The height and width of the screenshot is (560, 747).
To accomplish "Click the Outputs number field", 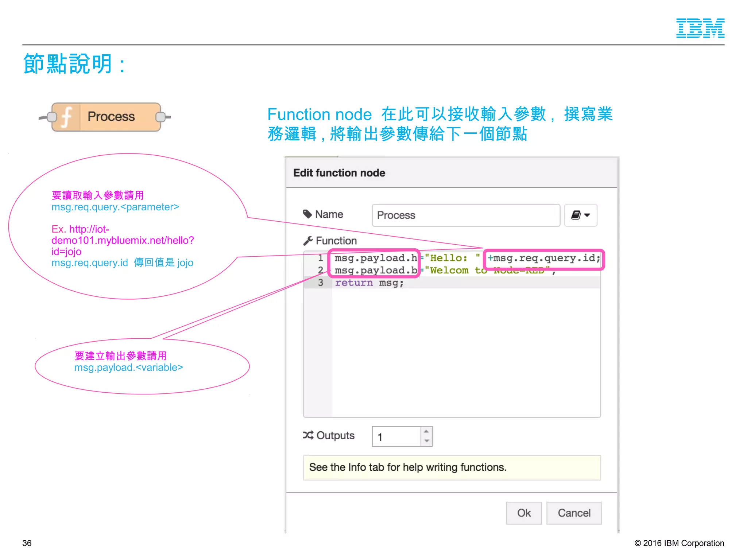I will click(396, 436).
